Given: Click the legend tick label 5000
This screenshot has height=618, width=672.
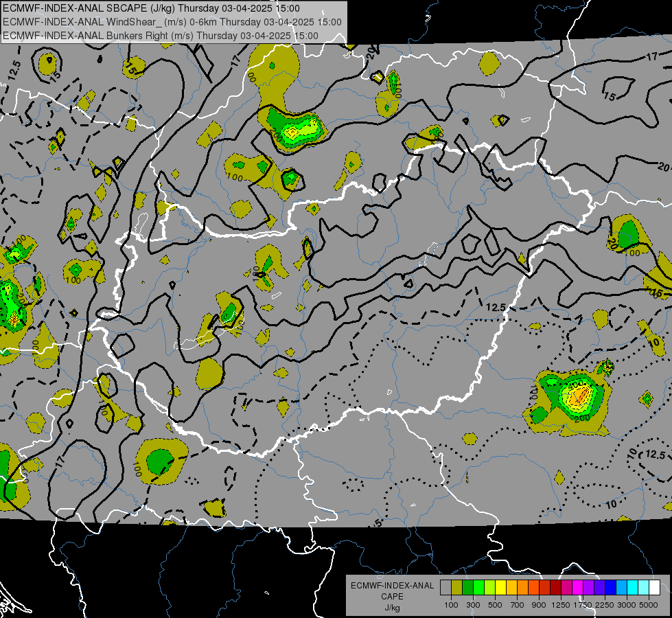Looking at the screenshot, I should [649, 605].
